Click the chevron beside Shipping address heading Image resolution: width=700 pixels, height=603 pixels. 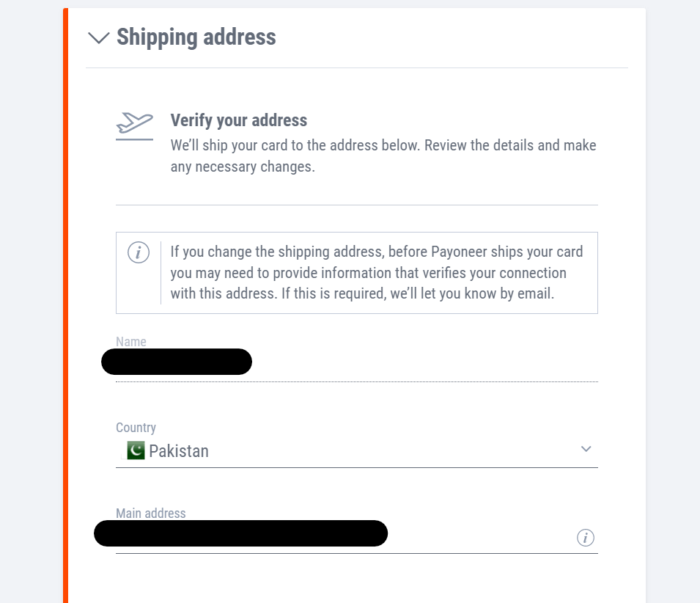pyautogui.click(x=98, y=37)
